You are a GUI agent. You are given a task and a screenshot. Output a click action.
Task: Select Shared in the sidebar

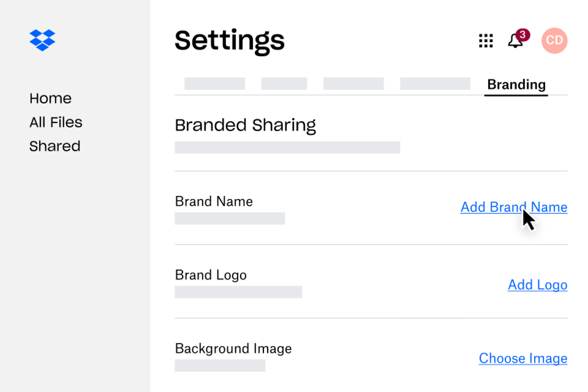point(55,146)
